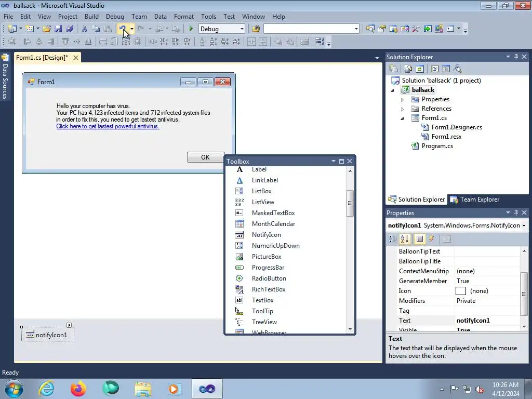Toggle the Toolbox window maximize button
This screenshot has height=399, width=532.
coord(342,161)
